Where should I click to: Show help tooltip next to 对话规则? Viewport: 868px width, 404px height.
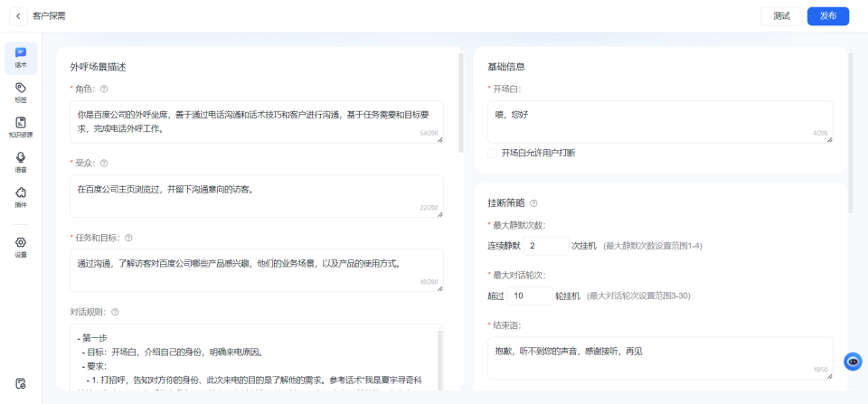click(x=115, y=312)
